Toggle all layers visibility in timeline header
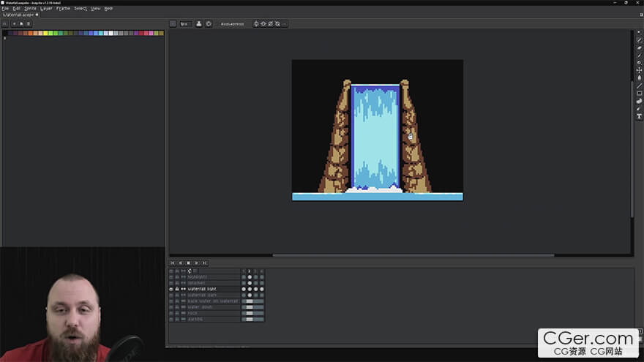 tap(171, 271)
